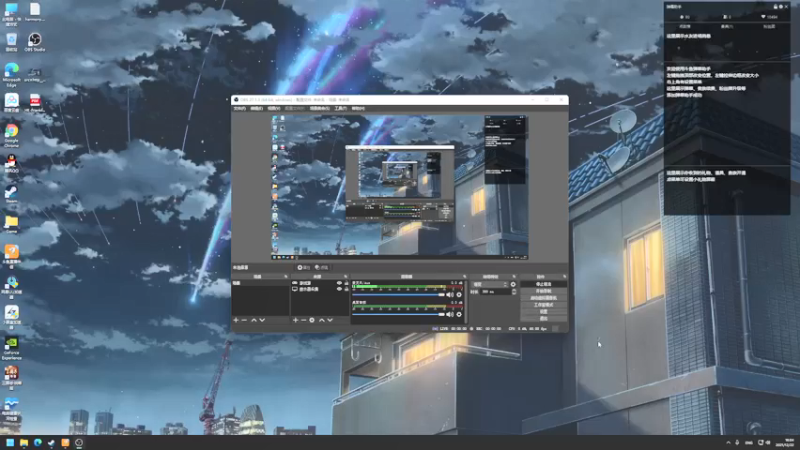The image size is (800, 450).
Task: Enable Studio Mode in Controls
Action: (x=543, y=305)
